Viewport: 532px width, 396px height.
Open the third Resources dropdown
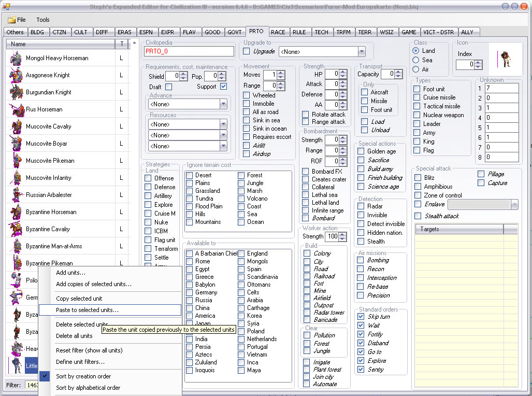[x=223, y=146]
